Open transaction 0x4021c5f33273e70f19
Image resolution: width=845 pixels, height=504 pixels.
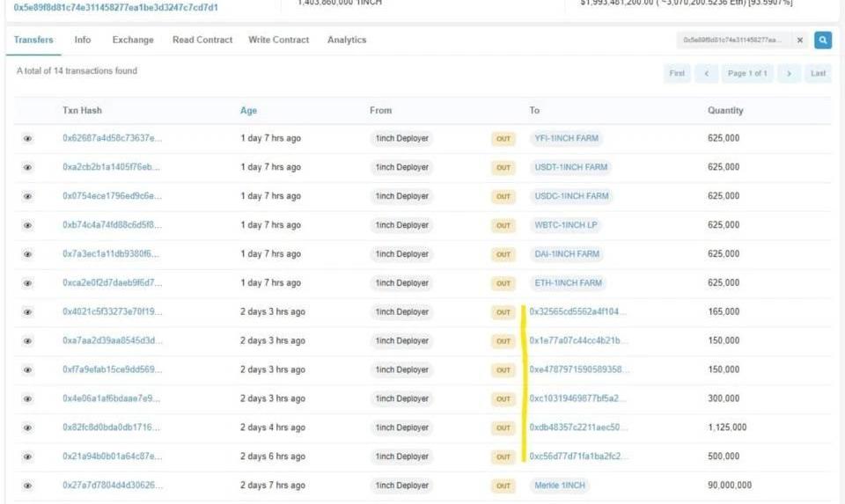[x=112, y=311]
